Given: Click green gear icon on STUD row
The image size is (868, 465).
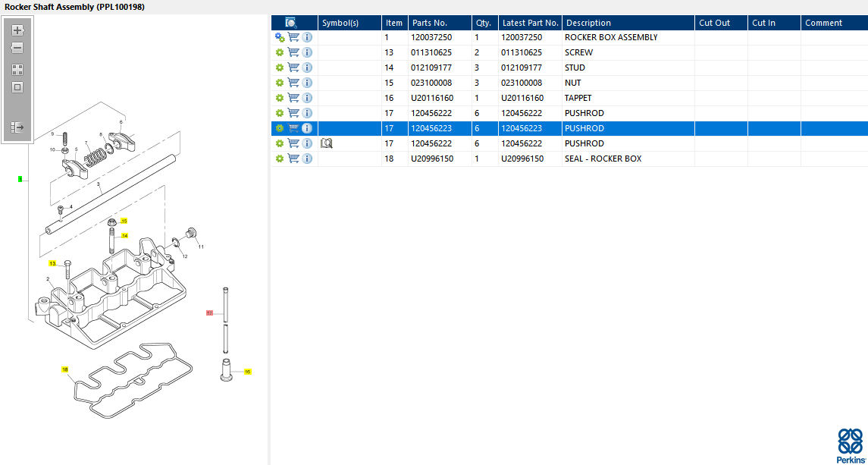Looking at the screenshot, I should pyautogui.click(x=280, y=68).
